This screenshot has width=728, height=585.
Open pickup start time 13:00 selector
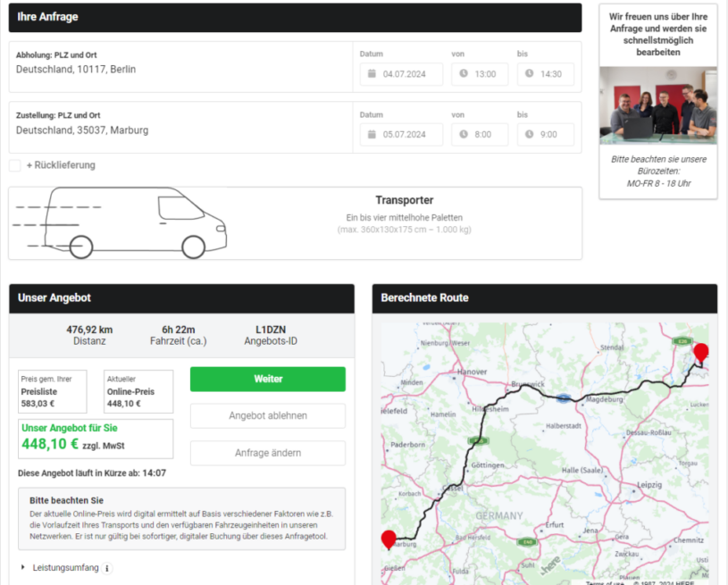tap(480, 74)
